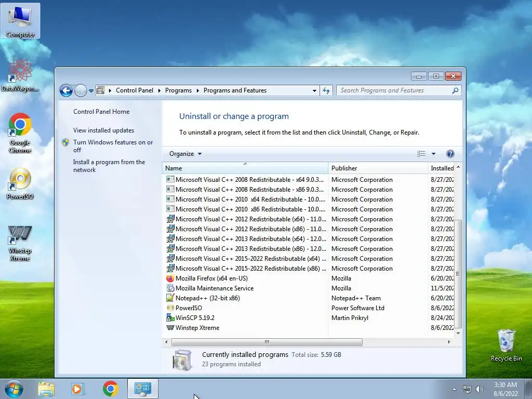Click the Forward navigation arrow button
Viewport: 532px width, 399px height.
pyautogui.click(x=81, y=90)
